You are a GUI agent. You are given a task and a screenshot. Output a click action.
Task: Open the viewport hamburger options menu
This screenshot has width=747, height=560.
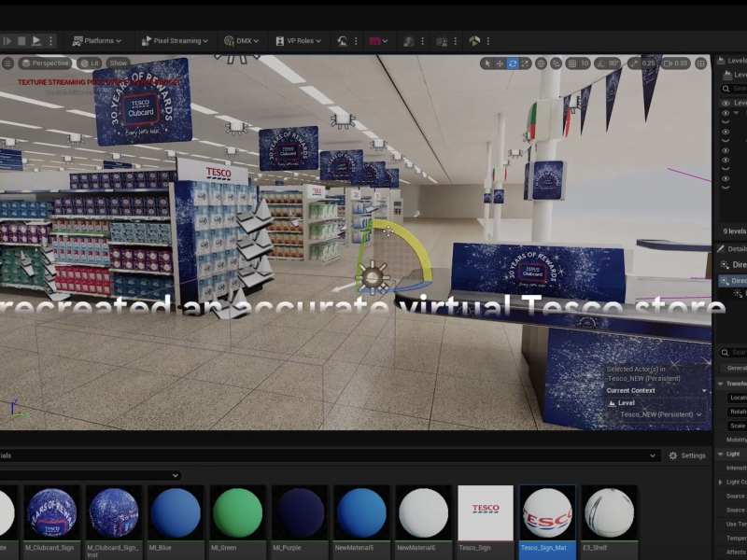8,63
